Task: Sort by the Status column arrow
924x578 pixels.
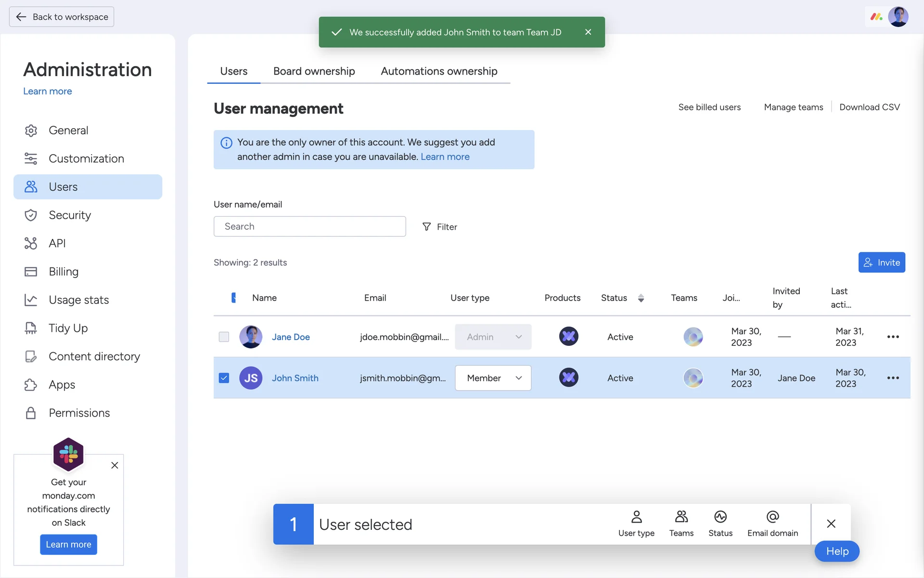Action: coord(641,298)
